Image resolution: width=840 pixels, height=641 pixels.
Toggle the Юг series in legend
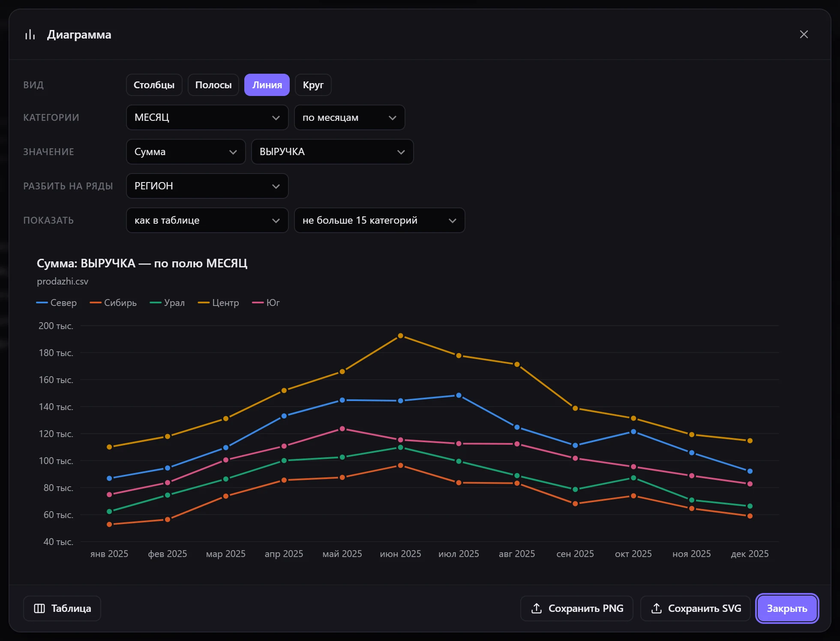pyautogui.click(x=266, y=303)
